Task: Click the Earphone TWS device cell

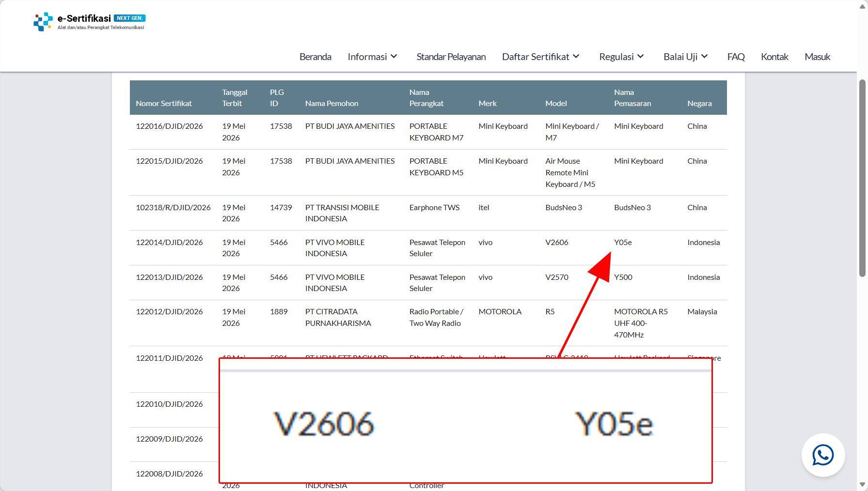Action: point(434,207)
